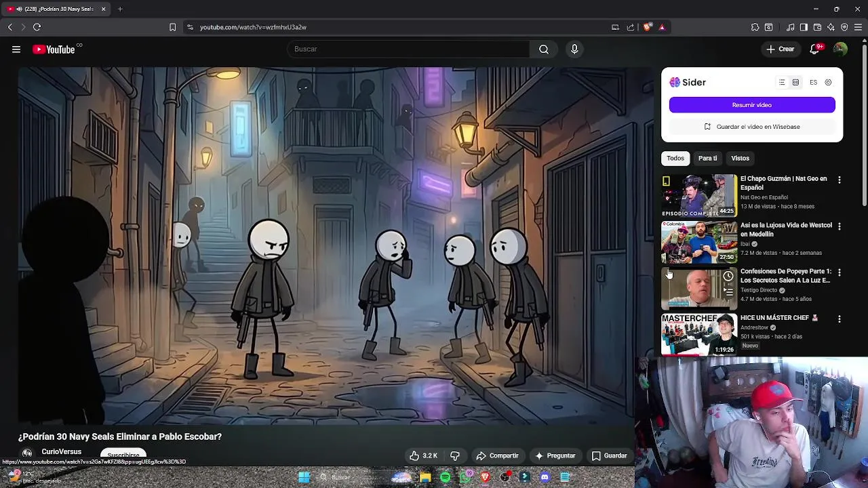Open options menu for HICE UN MÁSTER CHEF
Screen dimensions: 868x488
coord(839,319)
